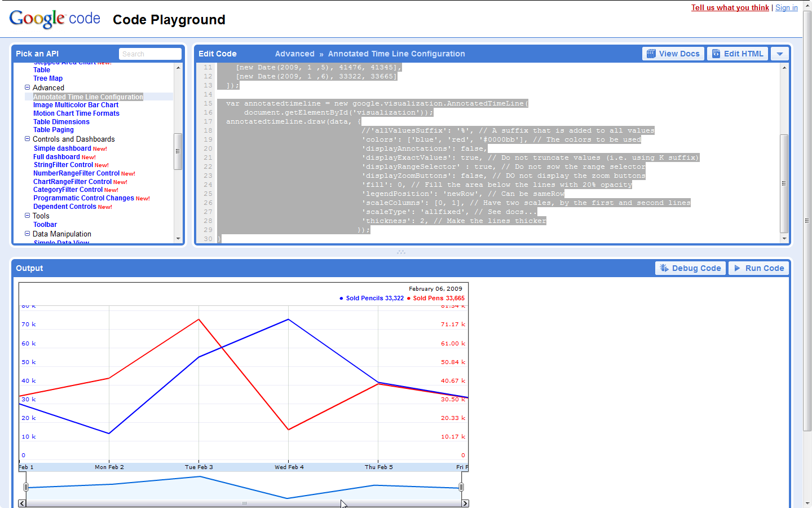Open the CategoryFilter Control sample
Viewport: 812px width, 508px height.
(68, 190)
